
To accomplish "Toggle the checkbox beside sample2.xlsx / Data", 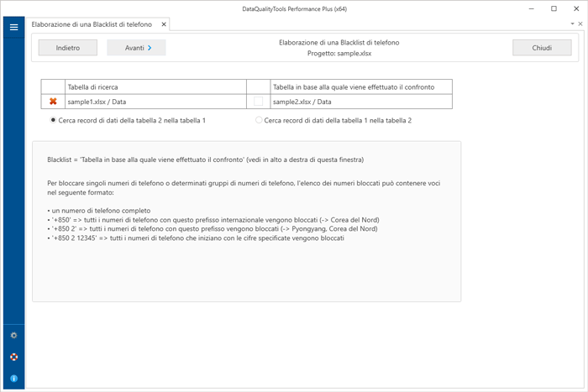I will (258, 102).
